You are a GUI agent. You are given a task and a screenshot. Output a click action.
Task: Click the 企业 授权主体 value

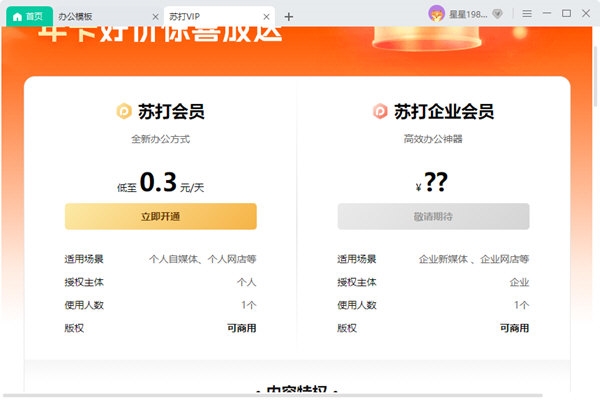tap(519, 282)
